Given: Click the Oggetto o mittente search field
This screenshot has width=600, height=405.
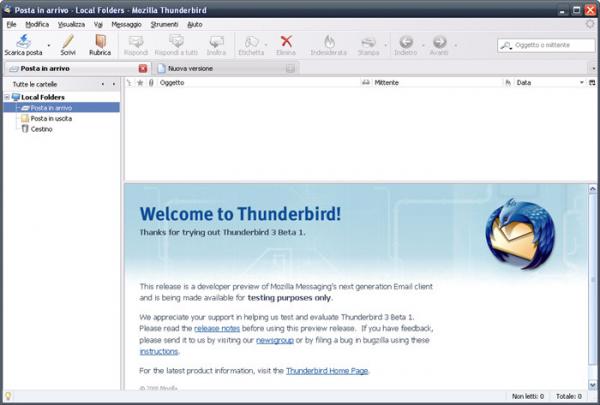Looking at the screenshot, I should (x=552, y=45).
